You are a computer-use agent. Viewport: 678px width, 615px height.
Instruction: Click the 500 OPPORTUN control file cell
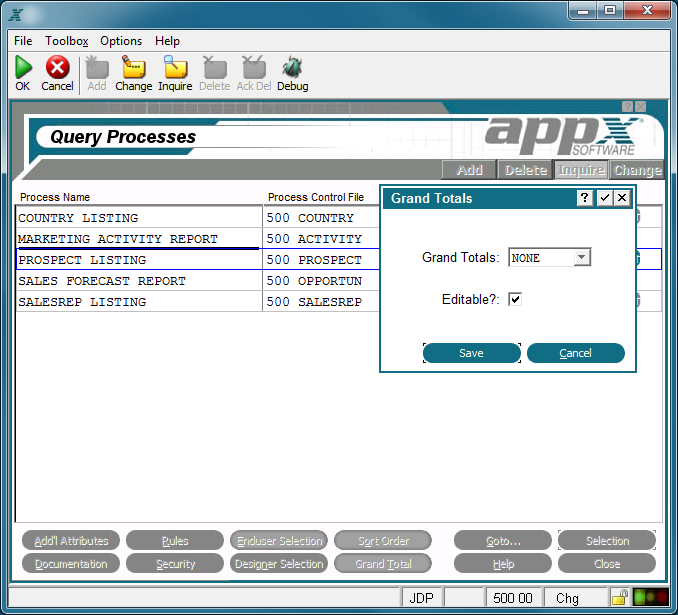coord(321,281)
